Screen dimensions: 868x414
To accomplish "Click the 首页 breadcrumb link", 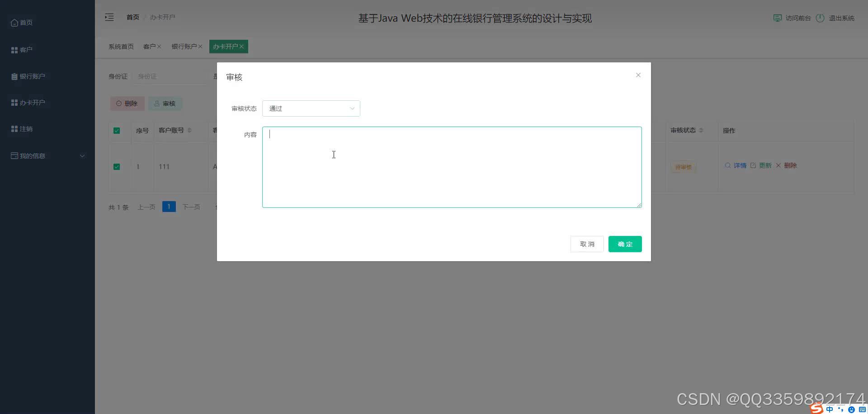I will (x=133, y=17).
